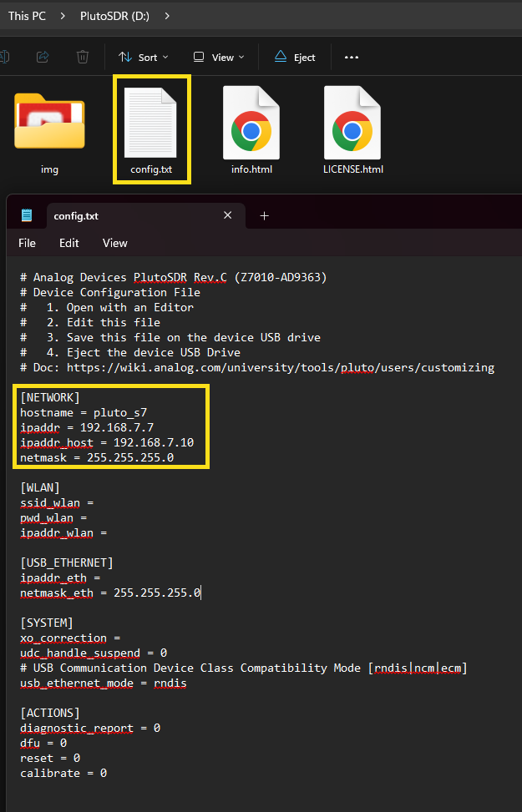Open the img folder

tap(49, 125)
